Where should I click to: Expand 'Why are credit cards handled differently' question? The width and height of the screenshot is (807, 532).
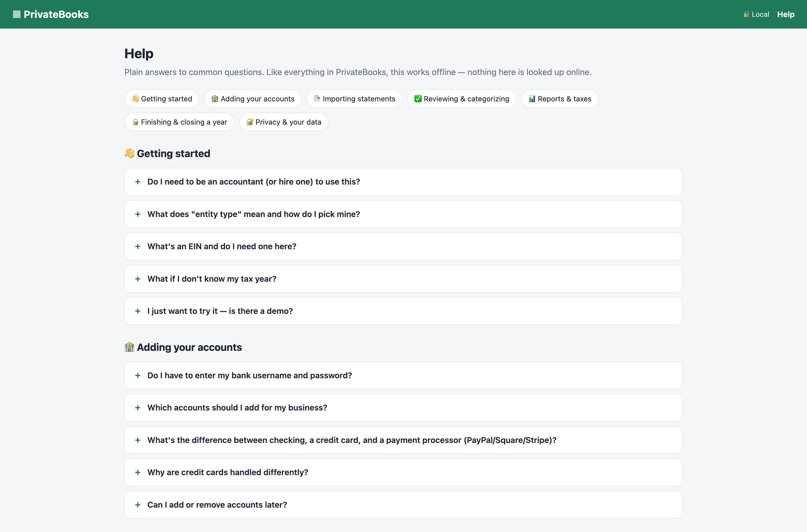pyautogui.click(x=403, y=472)
